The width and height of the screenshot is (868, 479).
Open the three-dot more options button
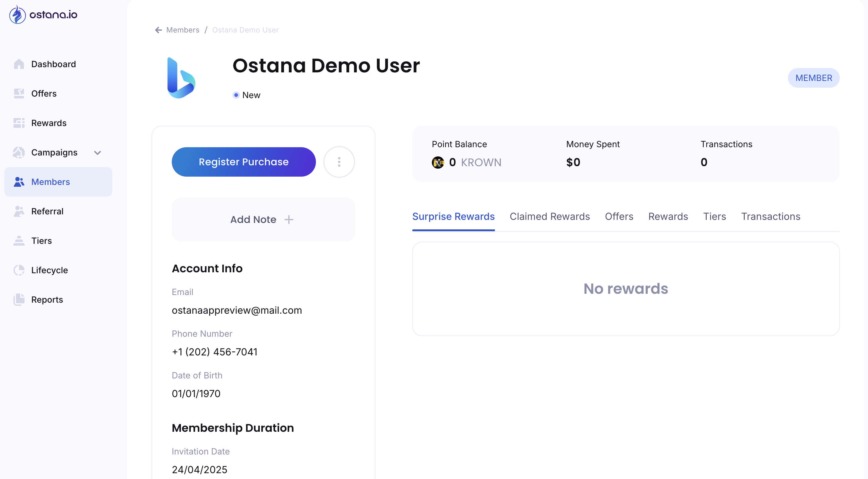pos(339,162)
